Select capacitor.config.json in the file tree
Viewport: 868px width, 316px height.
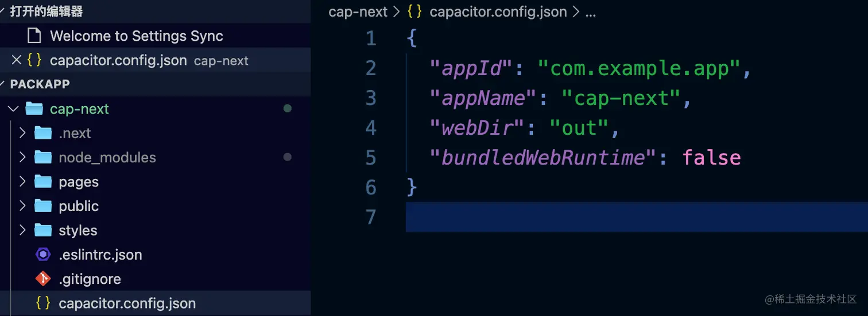pyautogui.click(x=127, y=303)
